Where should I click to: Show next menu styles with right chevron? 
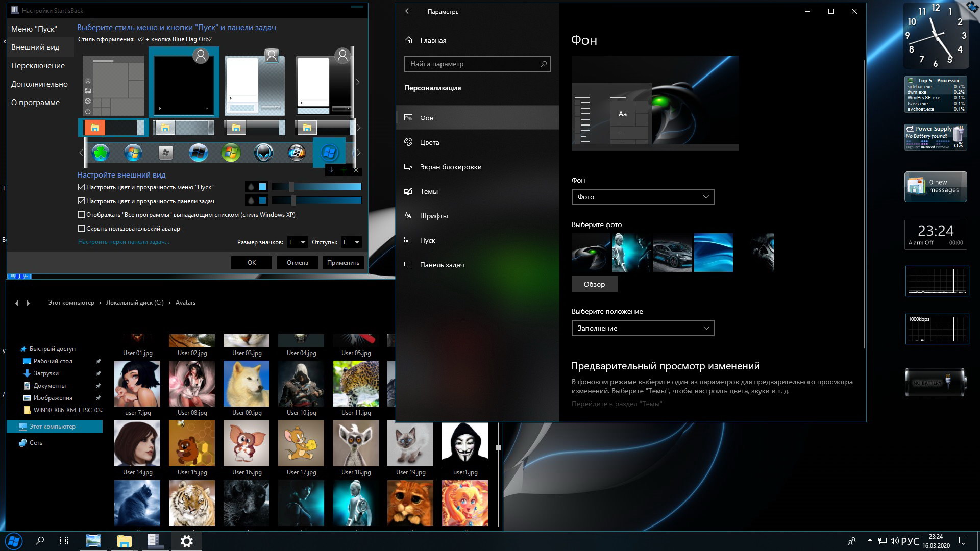(x=358, y=82)
